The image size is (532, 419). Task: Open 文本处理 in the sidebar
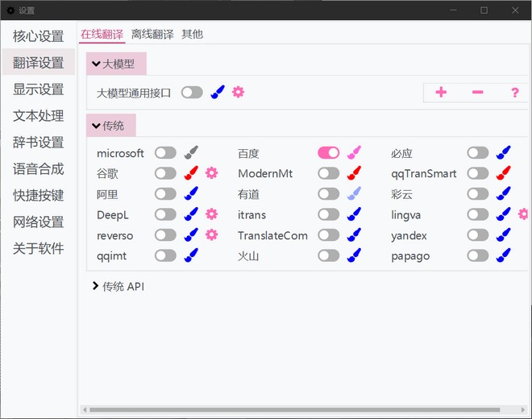pyautogui.click(x=39, y=115)
